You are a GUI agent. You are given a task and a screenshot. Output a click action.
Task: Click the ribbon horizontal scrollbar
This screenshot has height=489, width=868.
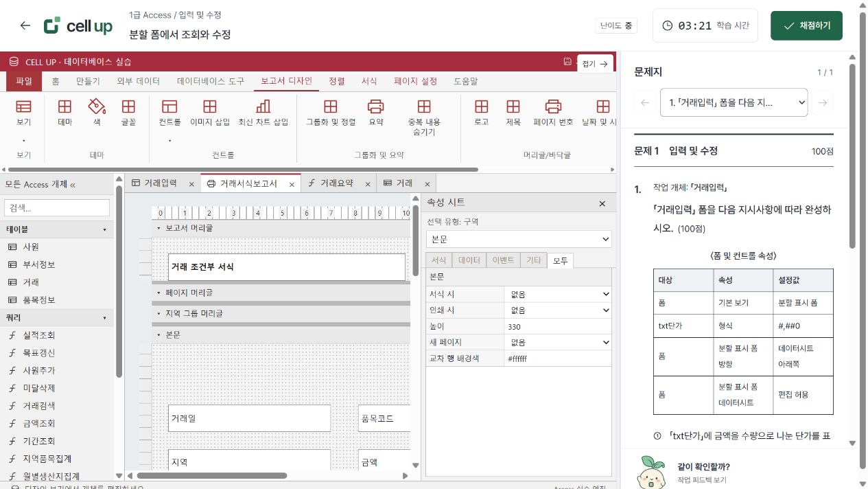click(244, 169)
